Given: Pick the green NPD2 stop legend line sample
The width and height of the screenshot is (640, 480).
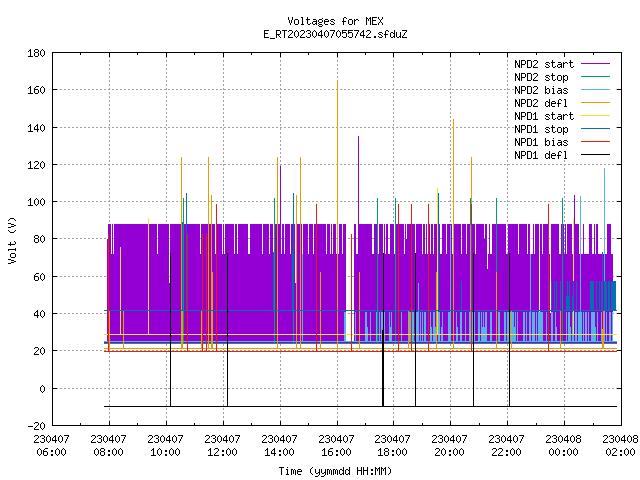Looking at the screenshot, I should [x=596, y=77].
